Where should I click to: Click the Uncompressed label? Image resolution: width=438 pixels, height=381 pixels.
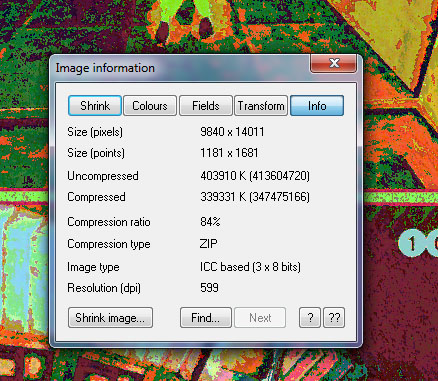coord(103,176)
